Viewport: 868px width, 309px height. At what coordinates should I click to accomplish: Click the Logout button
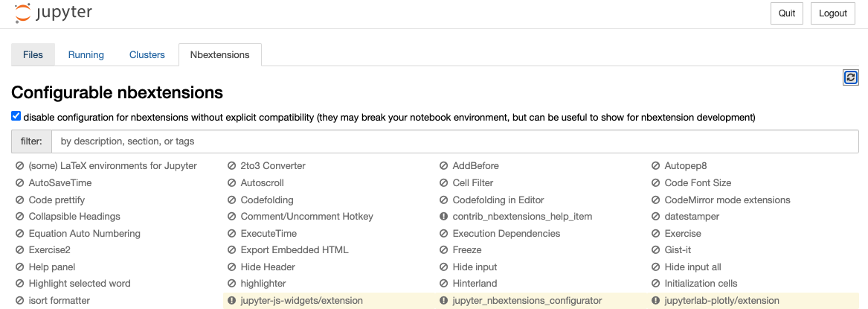click(832, 13)
